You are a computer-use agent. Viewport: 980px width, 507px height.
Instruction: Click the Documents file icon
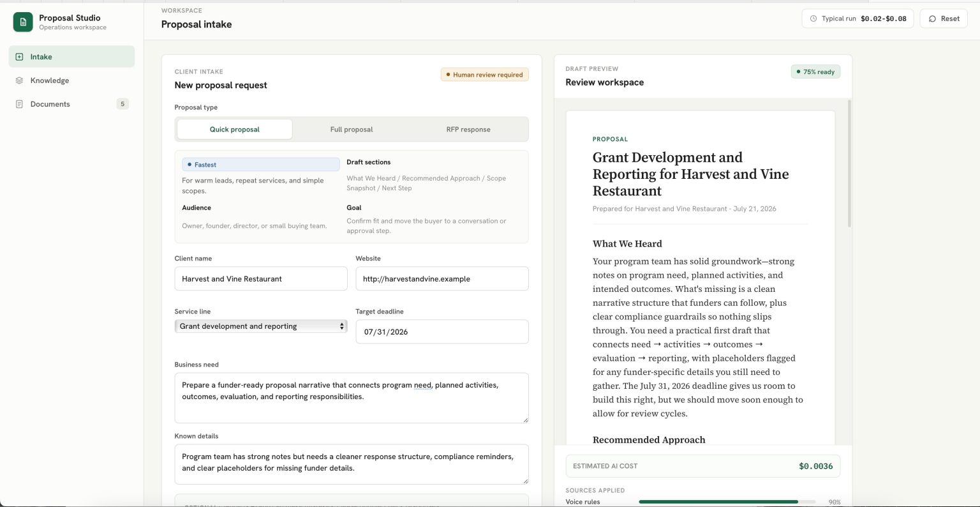tap(19, 104)
